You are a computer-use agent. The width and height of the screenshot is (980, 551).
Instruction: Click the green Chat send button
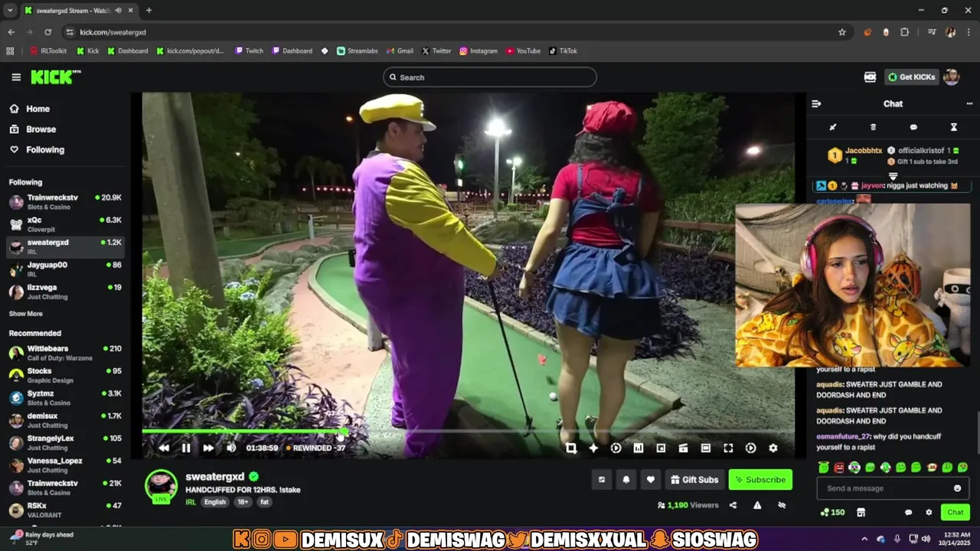pyautogui.click(x=955, y=512)
